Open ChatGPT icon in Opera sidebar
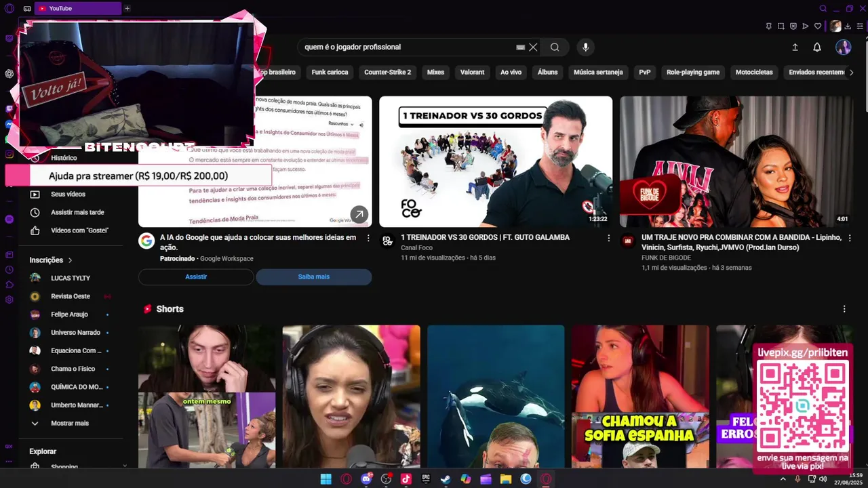The height and width of the screenshot is (488, 868). (9, 74)
